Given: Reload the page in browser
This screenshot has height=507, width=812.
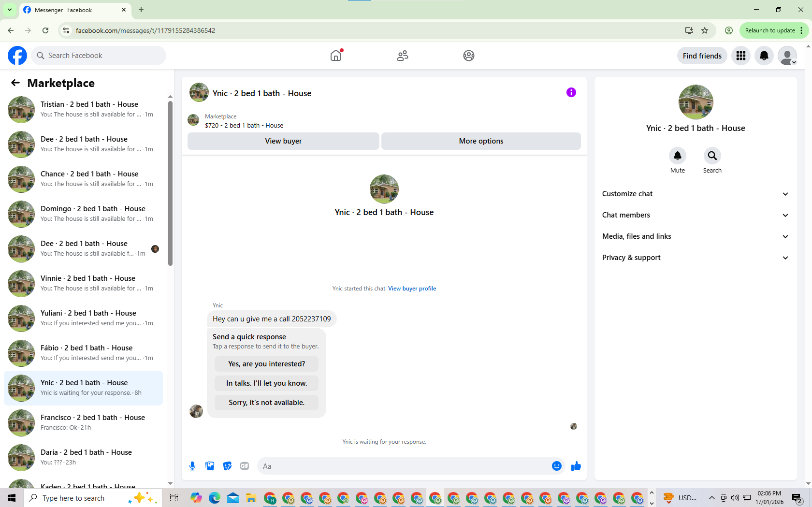Looking at the screenshot, I should coord(45,30).
